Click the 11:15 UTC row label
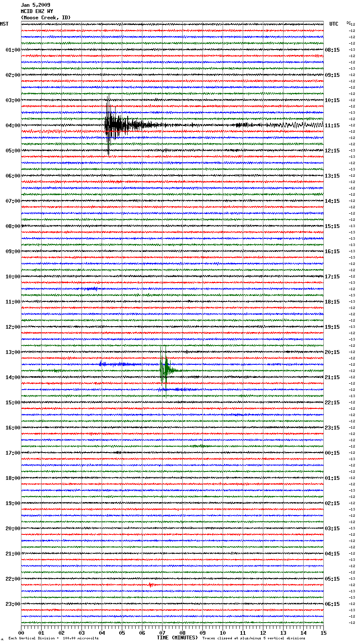Screen dimensions: 357x644 point(332,126)
